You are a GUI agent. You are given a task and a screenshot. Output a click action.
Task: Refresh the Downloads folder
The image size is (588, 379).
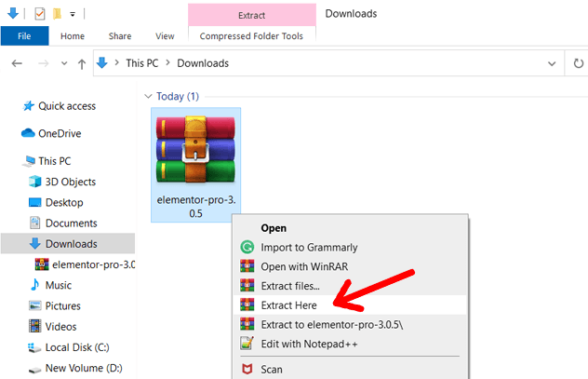tap(579, 63)
